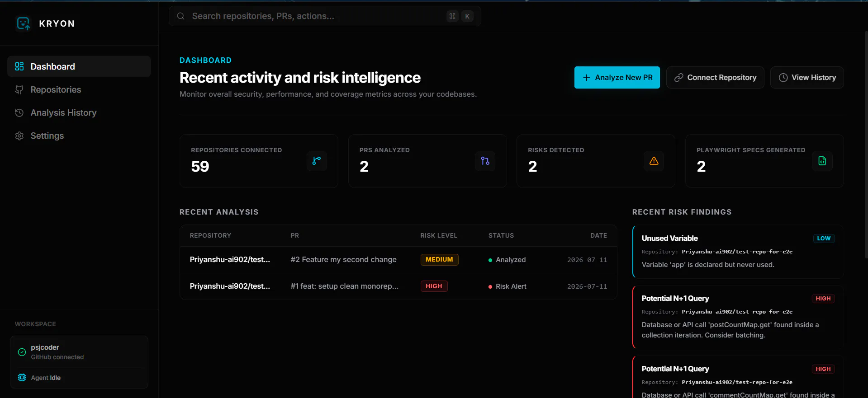This screenshot has width=868, height=398.
Task: Open the PRs Analyzed stat card
Action: [x=427, y=161]
